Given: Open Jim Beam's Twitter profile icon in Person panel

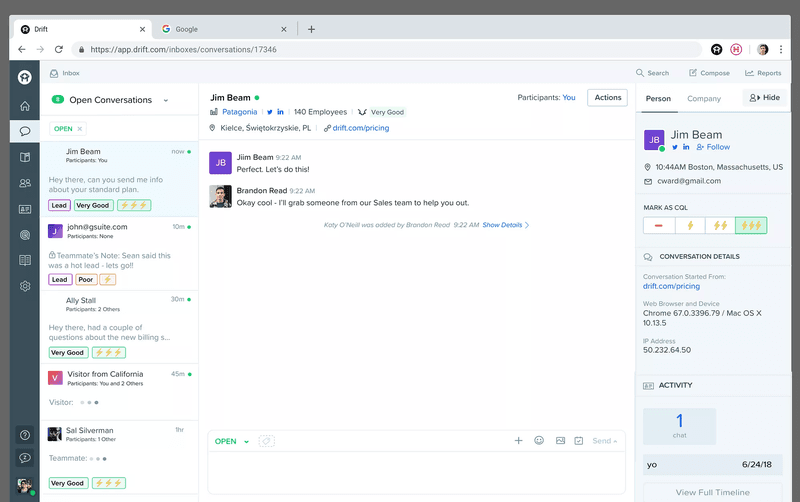Looking at the screenshot, I should 674,147.
